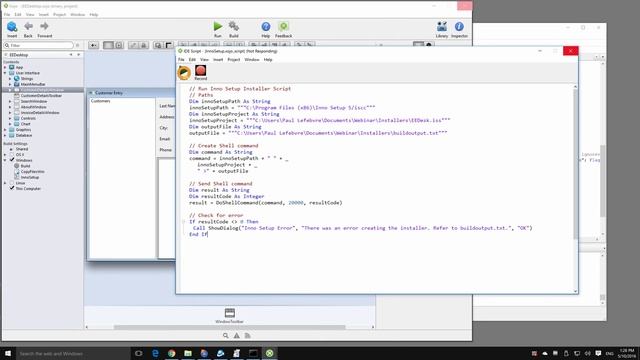The height and width of the screenshot is (360, 640).
Task: Click the WindowToolbar tray item icon
Action: (x=230, y=313)
